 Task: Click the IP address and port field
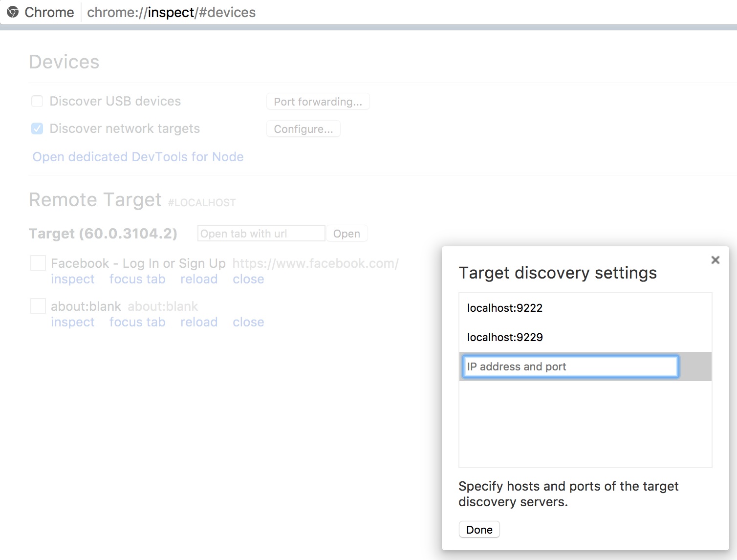[569, 366]
